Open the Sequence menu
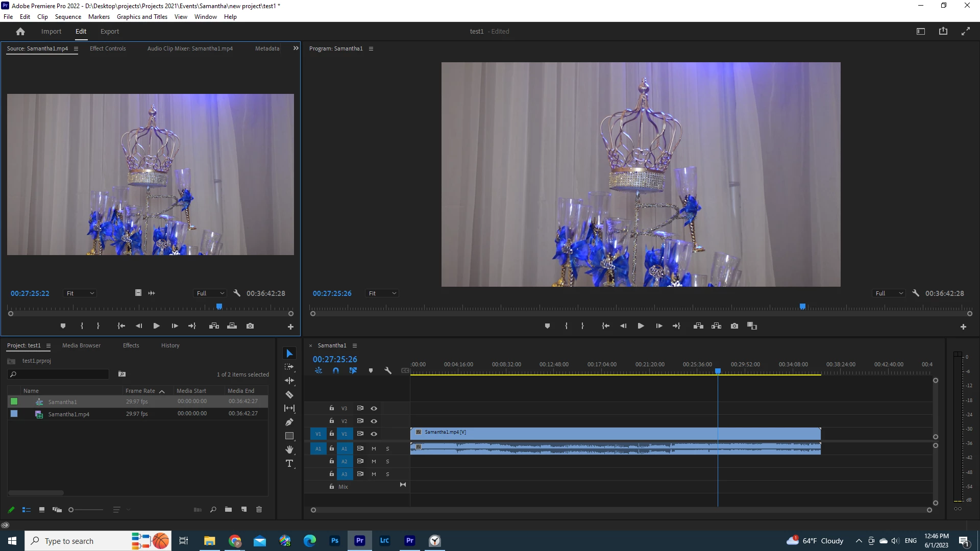 coord(68,17)
